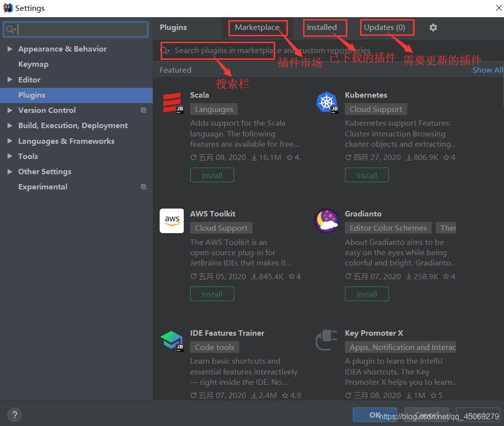Switch to the Updates (0) tab

tap(385, 27)
